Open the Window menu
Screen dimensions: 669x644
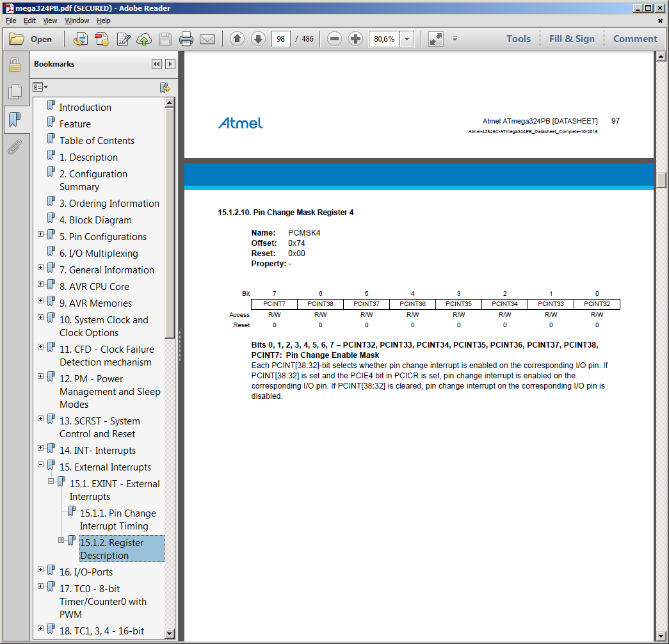coord(77,20)
